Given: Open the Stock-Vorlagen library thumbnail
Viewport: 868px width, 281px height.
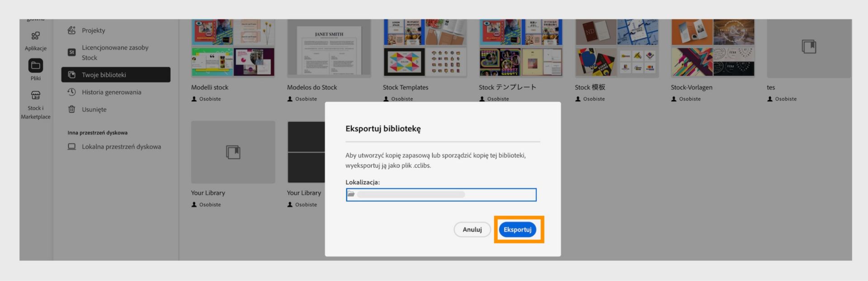Looking at the screenshot, I should point(712,48).
